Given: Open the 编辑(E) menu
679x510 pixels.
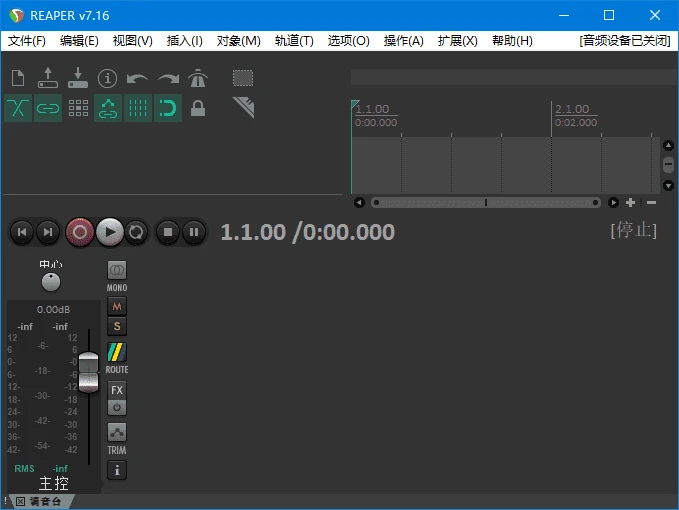Looking at the screenshot, I should (x=79, y=41).
